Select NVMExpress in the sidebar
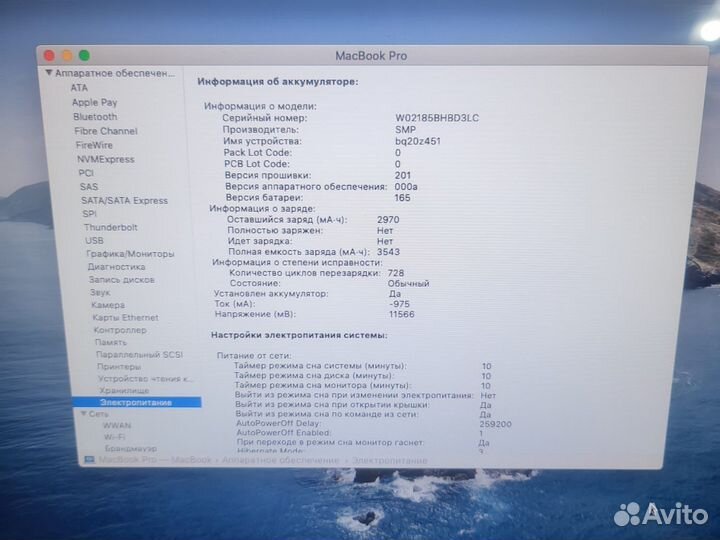This screenshot has height=540, width=720. coord(106,159)
